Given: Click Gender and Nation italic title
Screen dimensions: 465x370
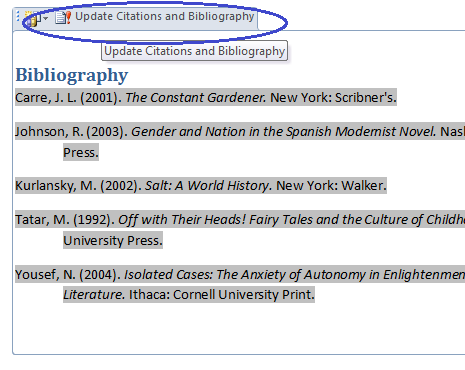Looking at the screenshot, I should [x=284, y=132].
